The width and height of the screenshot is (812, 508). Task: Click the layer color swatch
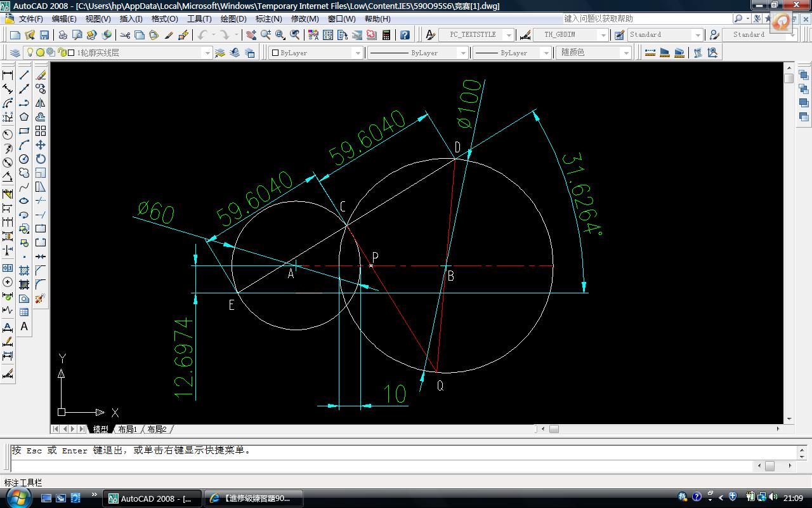tap(71, 53)
